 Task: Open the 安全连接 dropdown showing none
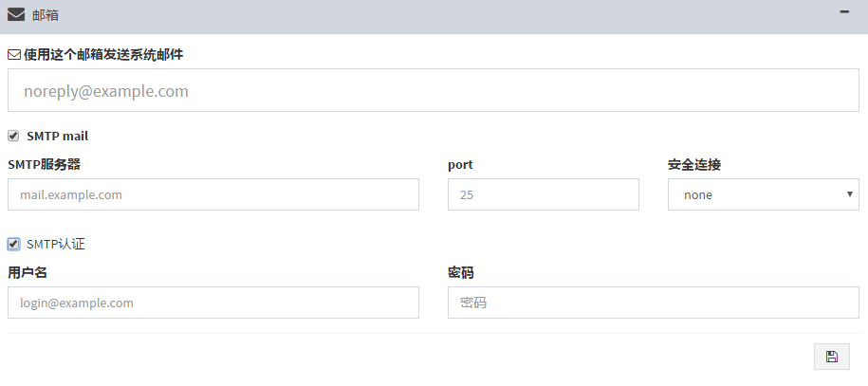click(764, 194)
